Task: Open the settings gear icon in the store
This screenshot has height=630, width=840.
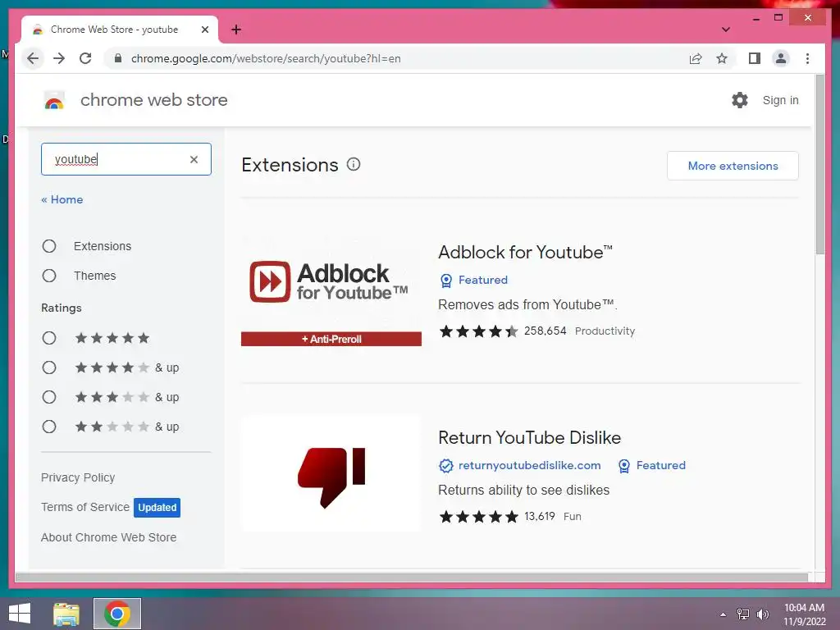Action: tap(740, 100)
